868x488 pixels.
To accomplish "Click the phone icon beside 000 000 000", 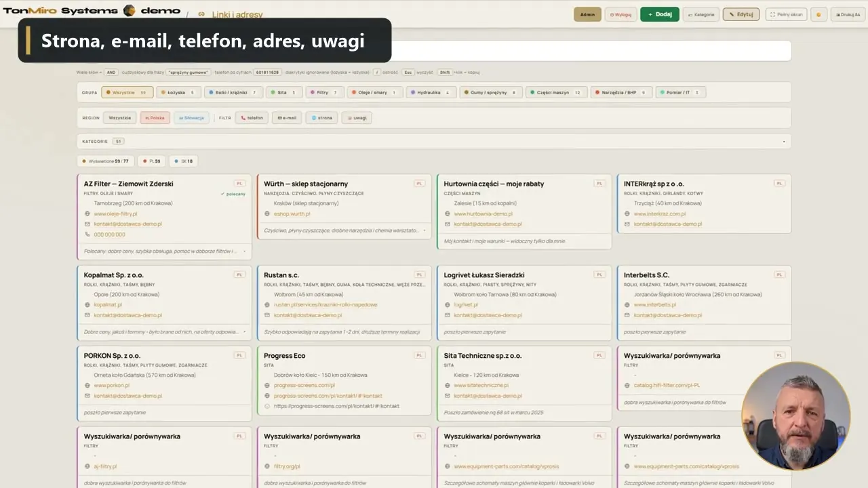I will point(87,235).
